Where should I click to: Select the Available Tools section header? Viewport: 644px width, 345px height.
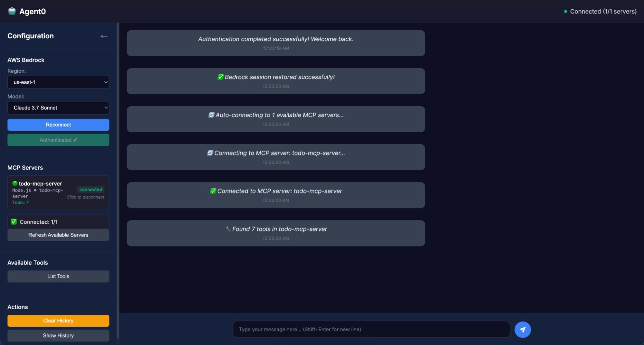(x=28, y=263)
